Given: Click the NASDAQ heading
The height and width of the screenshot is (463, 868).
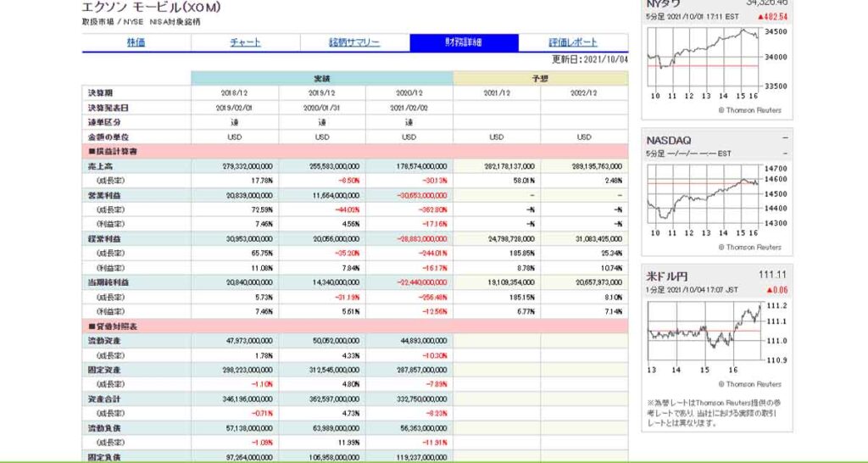Looking at the screenshot, I should 669,141.
